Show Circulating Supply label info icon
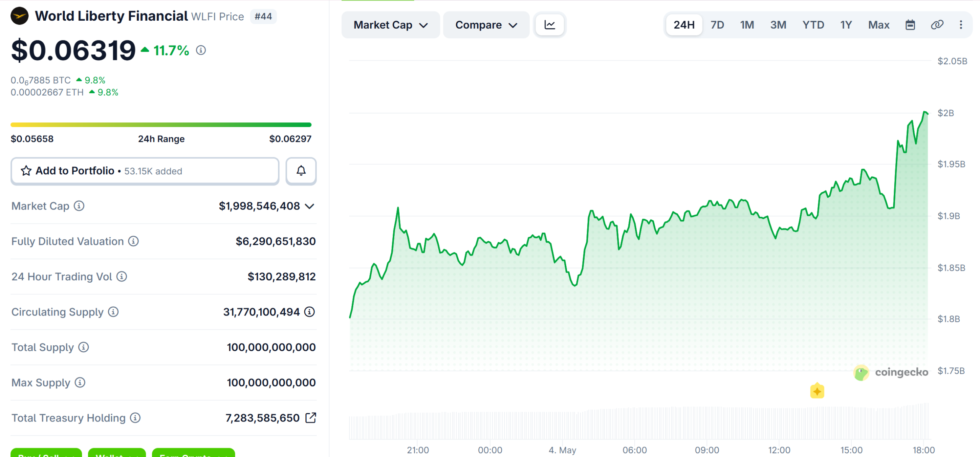Image resolution: width=980 pixels, height=457 pixels. tap(113, 312)
